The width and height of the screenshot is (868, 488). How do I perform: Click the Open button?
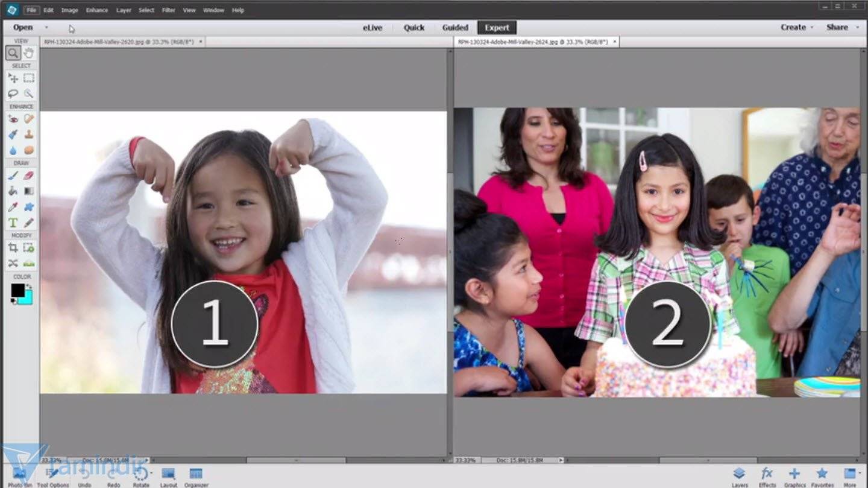(23, 27)
